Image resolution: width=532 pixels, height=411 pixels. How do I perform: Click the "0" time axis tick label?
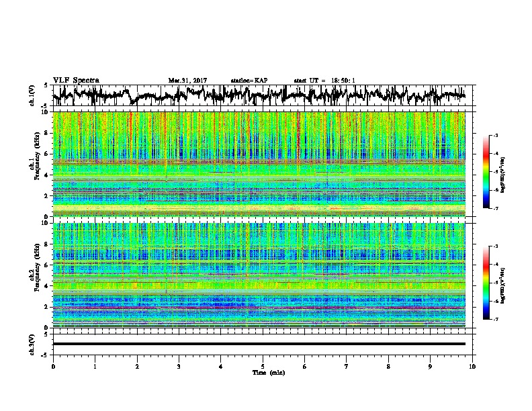[x=53, y=367]
